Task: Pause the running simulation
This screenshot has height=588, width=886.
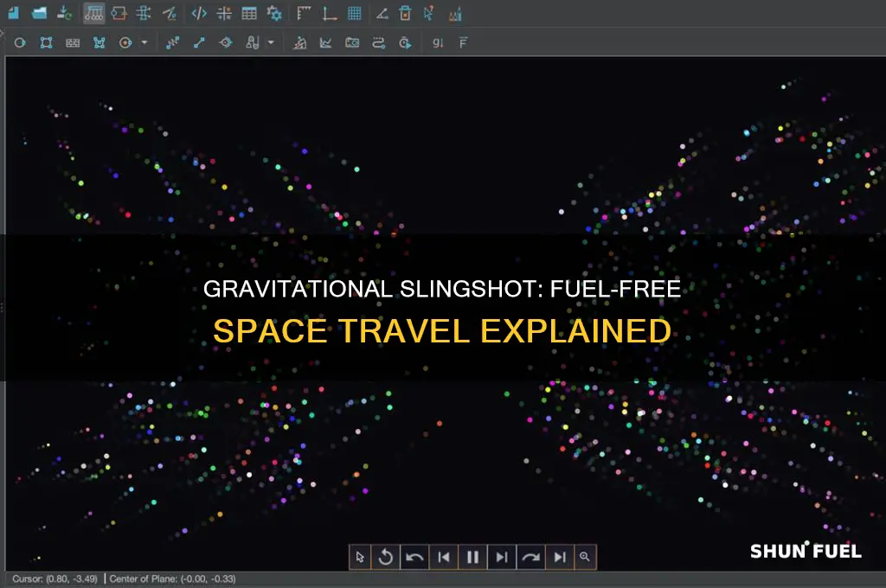Action: (473, 558)
